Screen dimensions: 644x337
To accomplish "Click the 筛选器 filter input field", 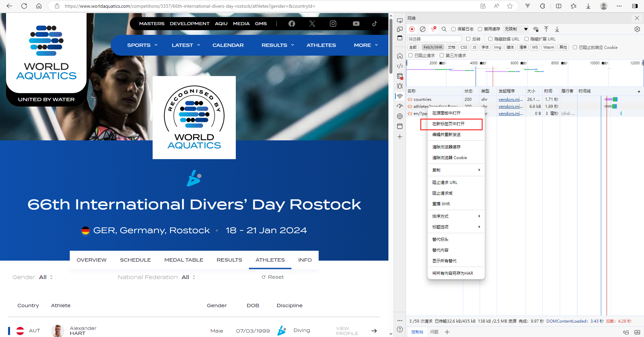I will 434,39.
